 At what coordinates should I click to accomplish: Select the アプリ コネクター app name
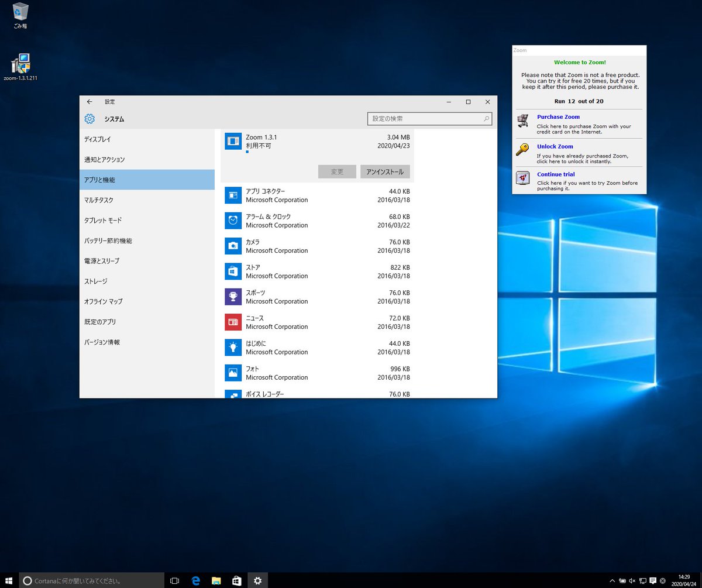tap(266, 191)
